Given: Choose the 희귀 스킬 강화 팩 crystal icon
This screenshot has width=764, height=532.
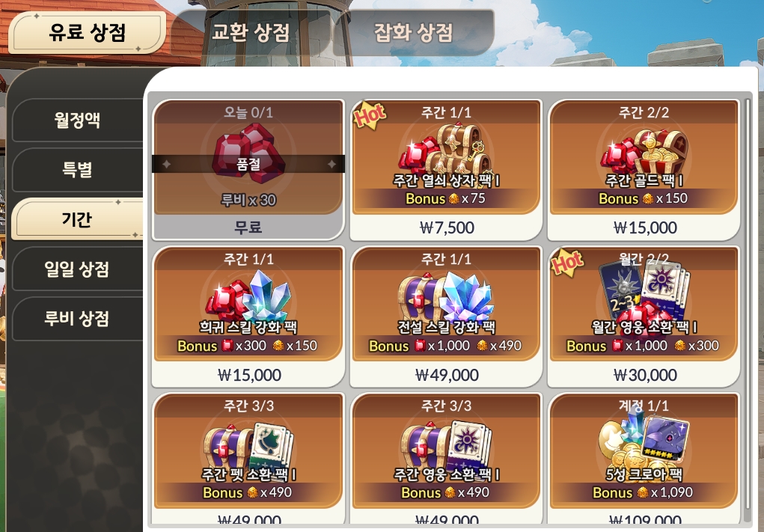Looking at the screenshot, I should (248, 296).
